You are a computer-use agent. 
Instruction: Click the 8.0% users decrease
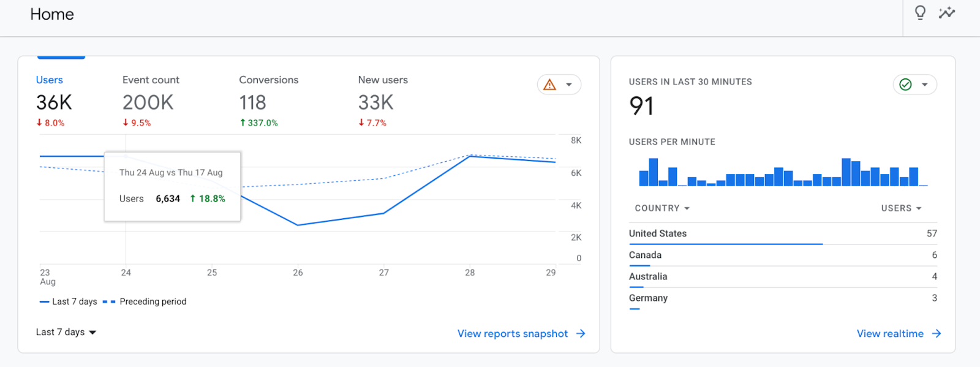[x=50, y=123]
